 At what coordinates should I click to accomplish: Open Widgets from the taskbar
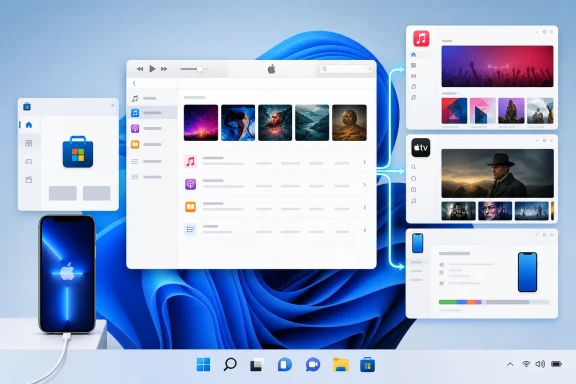click(285, 365)
